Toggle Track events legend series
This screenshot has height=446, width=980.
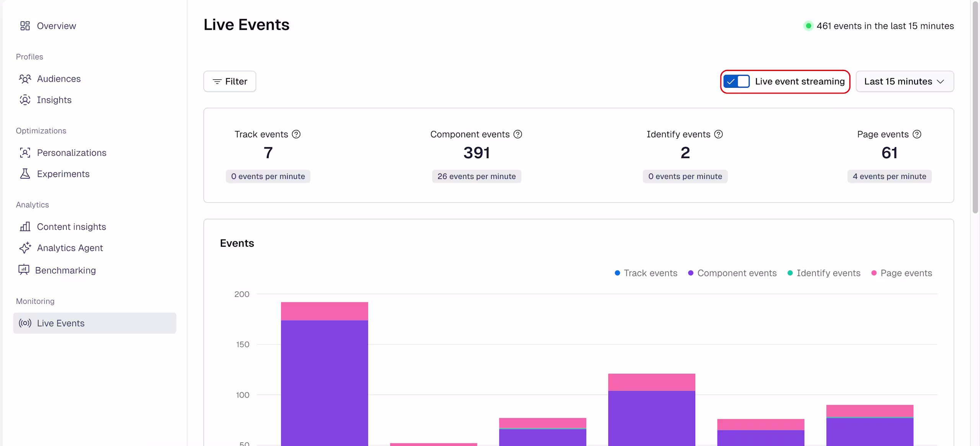(x=646, y=273)
